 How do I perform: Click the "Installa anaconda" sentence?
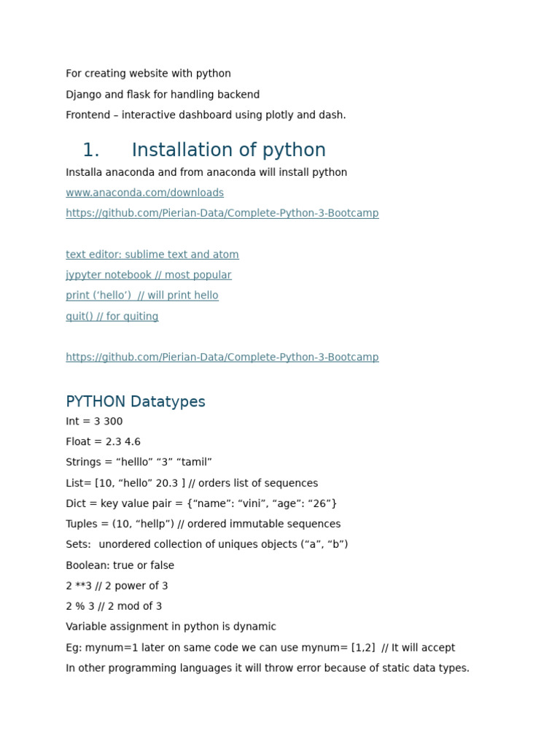[206, 172]
